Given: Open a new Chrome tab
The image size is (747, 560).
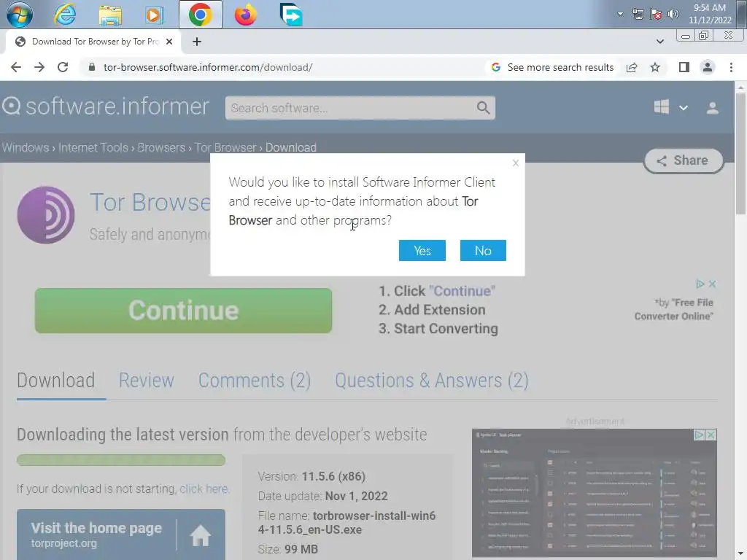Looking at the screenshot, I should pyautogui.click(x=197, y=42).
